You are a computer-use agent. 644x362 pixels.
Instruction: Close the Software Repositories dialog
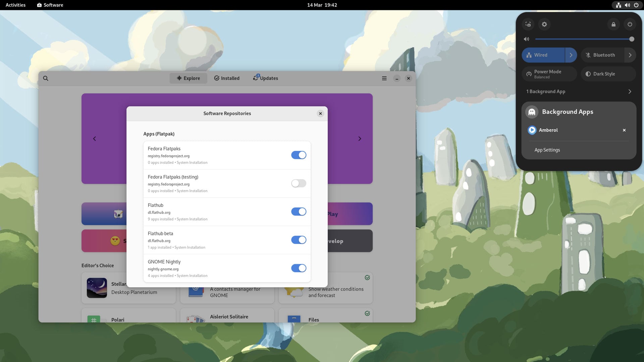click(320, 113)
